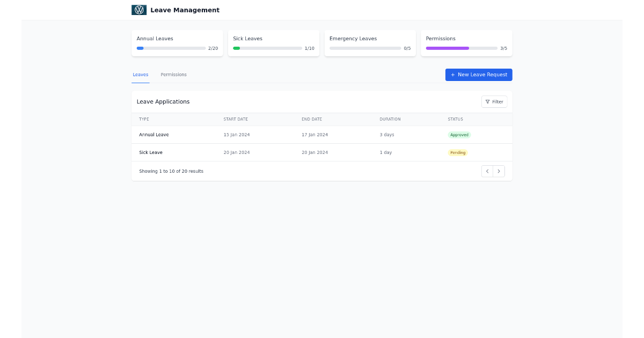Viewport: 644px width, 338px height.
Task: Click the Pending status badge
Action: 458,152
